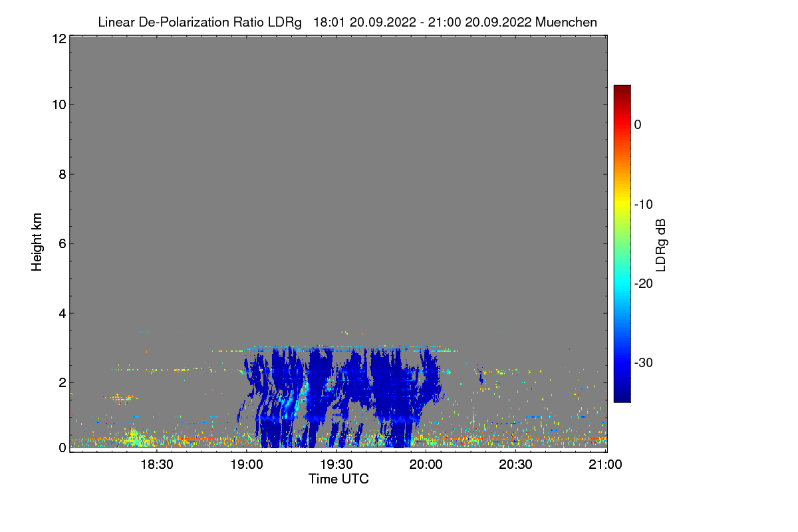Click the '20:30' time axis label
Viewport: 798px width, 532px height.
[x=516, y=464]
